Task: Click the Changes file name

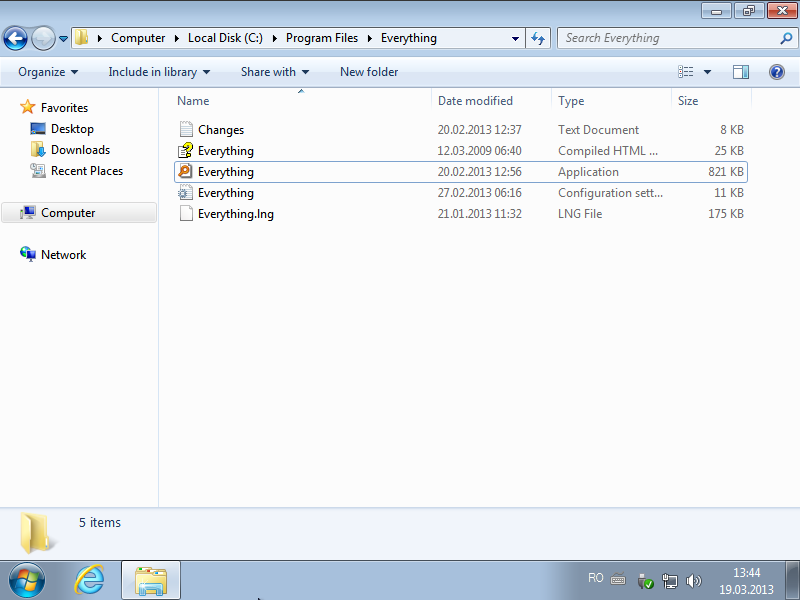Action: [x=221, y=130]
